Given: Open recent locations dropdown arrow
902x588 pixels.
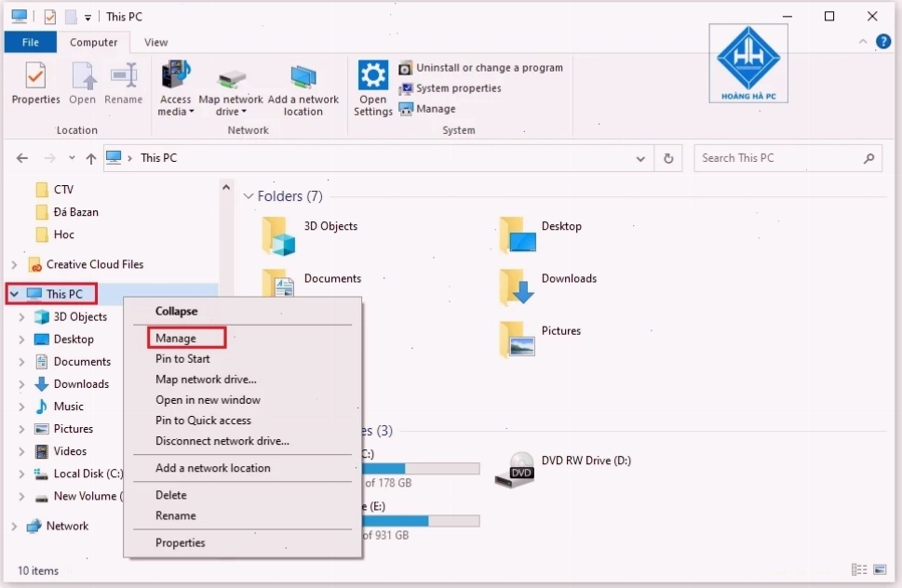Looking at the screenshot, I should (72, 157).
